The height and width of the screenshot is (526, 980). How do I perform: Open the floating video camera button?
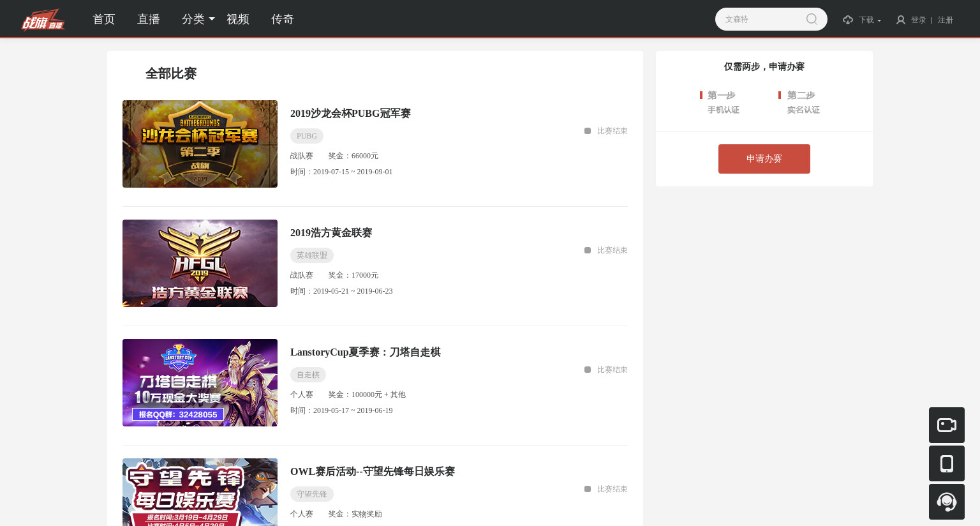coord(947,425)
